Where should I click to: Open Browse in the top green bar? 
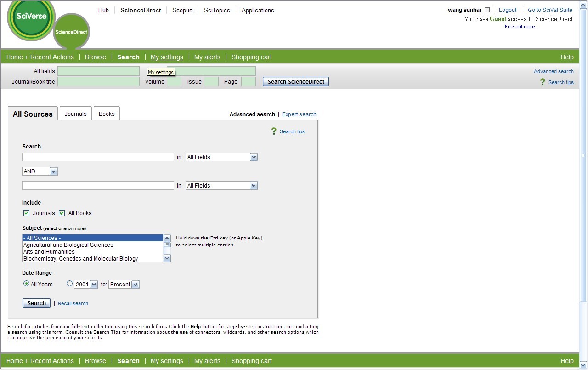coord(96,57)
